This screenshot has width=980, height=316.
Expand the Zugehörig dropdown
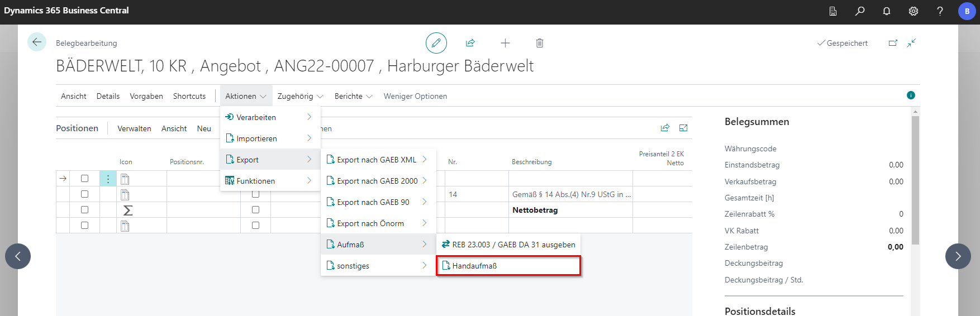[x=300, y=96]
